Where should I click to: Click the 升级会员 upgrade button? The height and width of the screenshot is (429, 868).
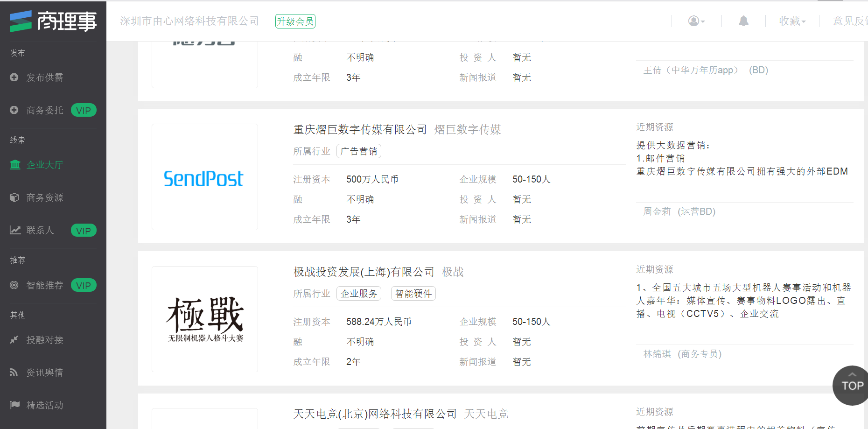pyautogui.click(x=295, y=21)
